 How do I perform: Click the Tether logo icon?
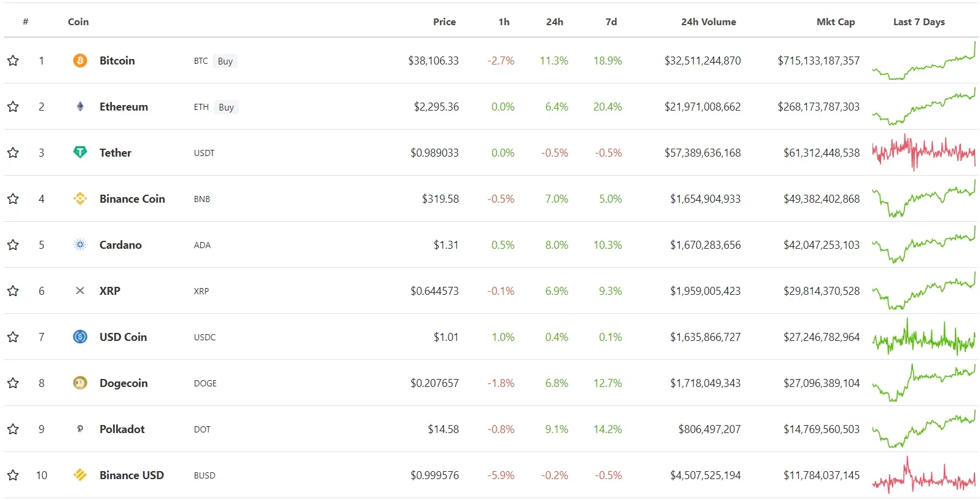(x=80, y=152)
